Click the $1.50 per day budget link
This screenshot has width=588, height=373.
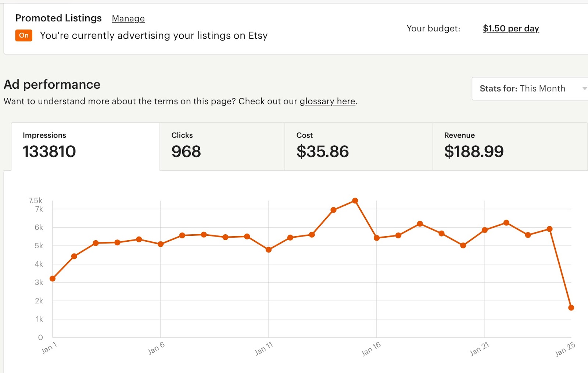pos(510,28)
